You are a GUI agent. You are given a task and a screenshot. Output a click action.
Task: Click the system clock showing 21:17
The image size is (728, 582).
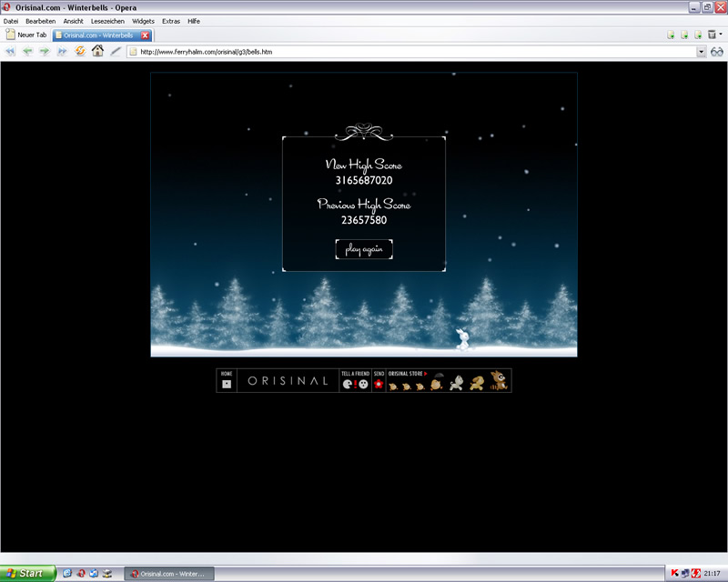712,574
